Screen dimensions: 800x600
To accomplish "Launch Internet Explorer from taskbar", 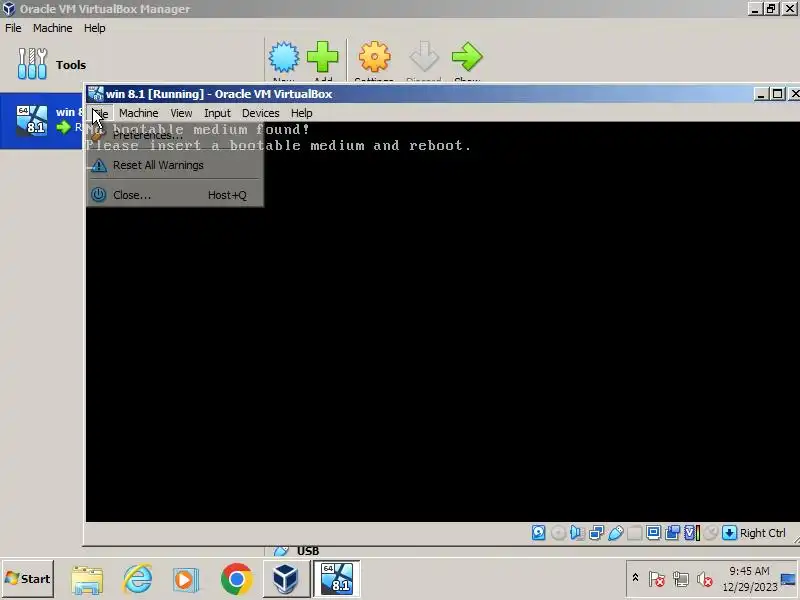I will tap(137, 579).
